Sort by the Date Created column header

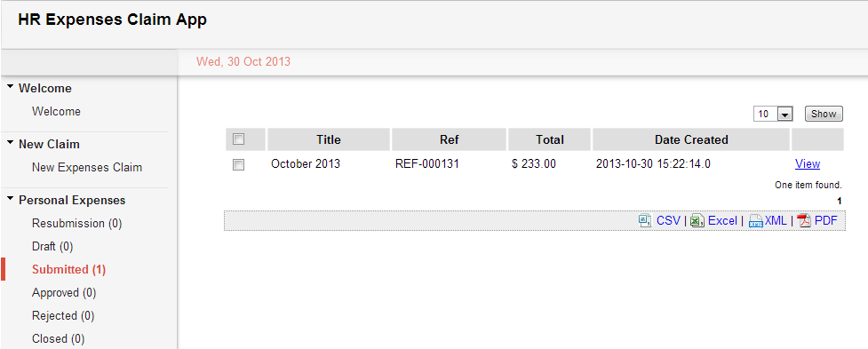(691, 139)
